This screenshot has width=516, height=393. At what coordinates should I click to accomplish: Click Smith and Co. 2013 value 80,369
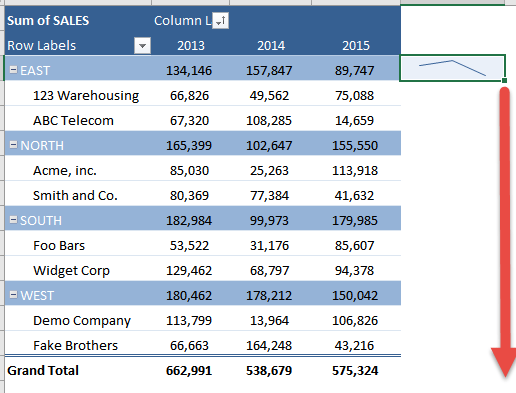189,196
